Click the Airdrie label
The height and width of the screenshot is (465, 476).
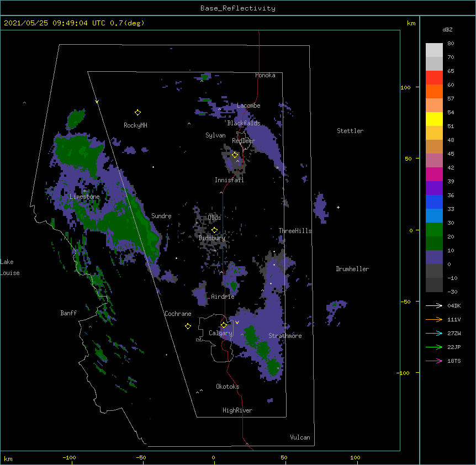(223, 297)
